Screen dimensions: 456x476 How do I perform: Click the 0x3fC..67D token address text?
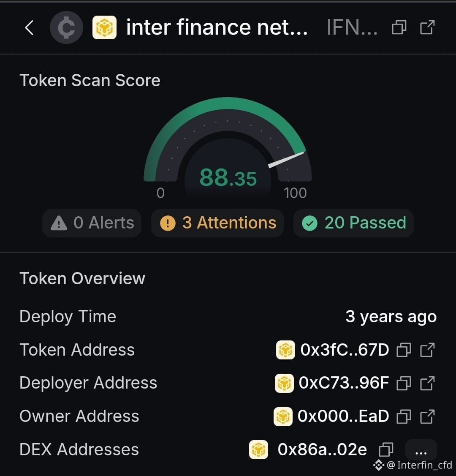click(345, 350)
